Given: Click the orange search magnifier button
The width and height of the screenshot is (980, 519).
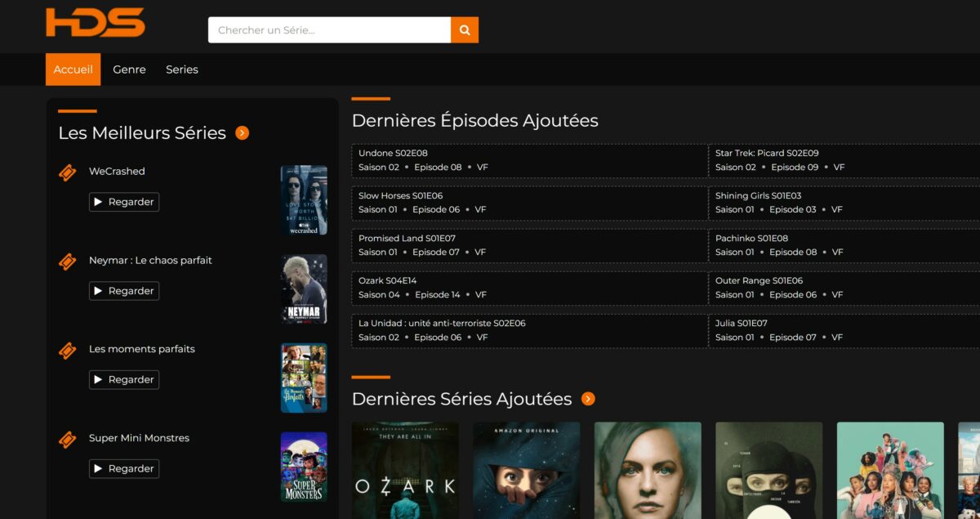Looking at the screenshot, I should coord(465,30).
